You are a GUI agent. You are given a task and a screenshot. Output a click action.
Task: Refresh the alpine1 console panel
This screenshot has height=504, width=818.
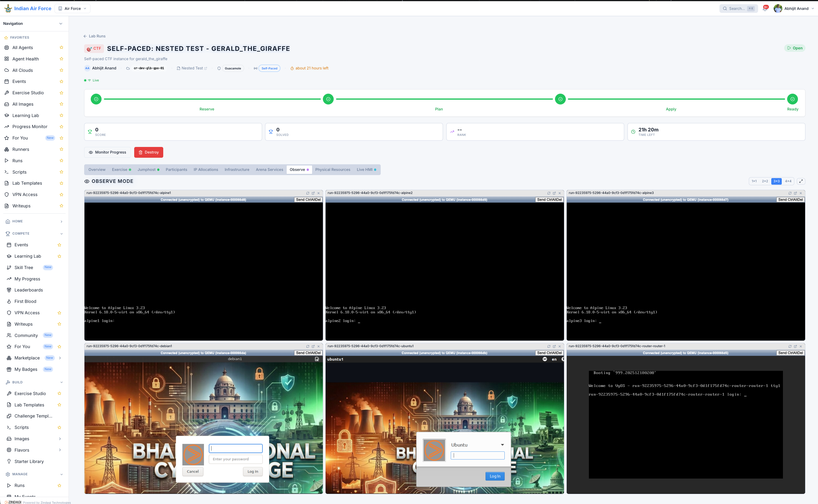click(308, 193)
